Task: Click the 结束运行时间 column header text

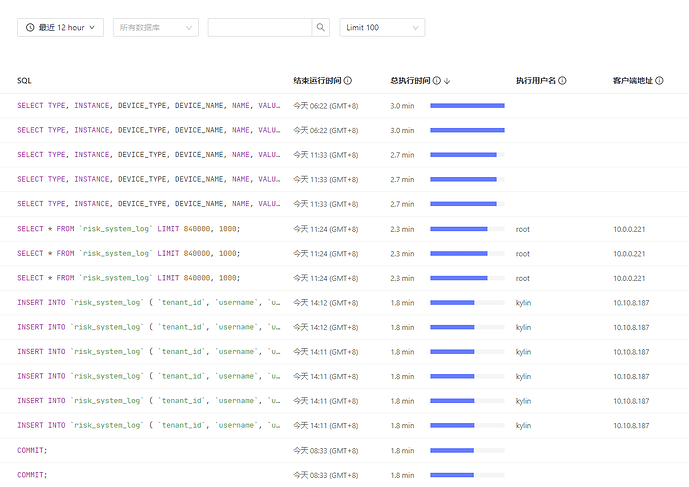Action: [x=318, y=80]
